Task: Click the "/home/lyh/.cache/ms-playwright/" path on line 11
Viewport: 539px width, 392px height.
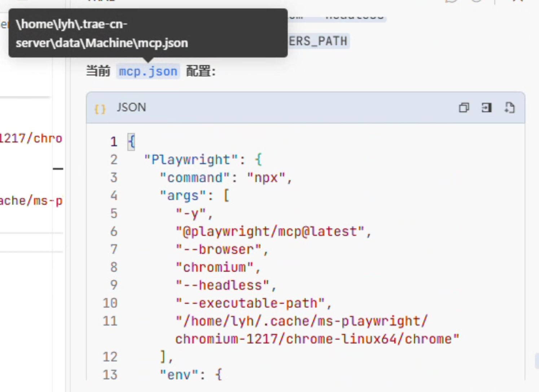Action: [302, 321]
